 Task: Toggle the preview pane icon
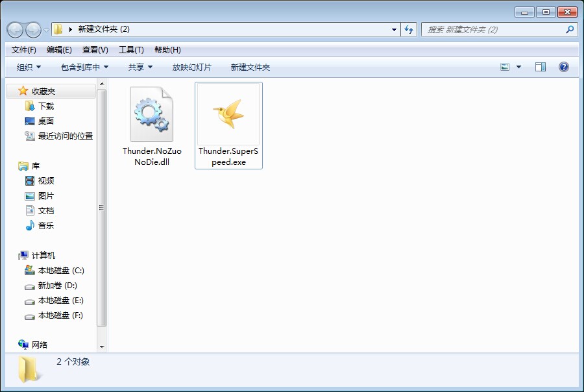pos(541,67)
